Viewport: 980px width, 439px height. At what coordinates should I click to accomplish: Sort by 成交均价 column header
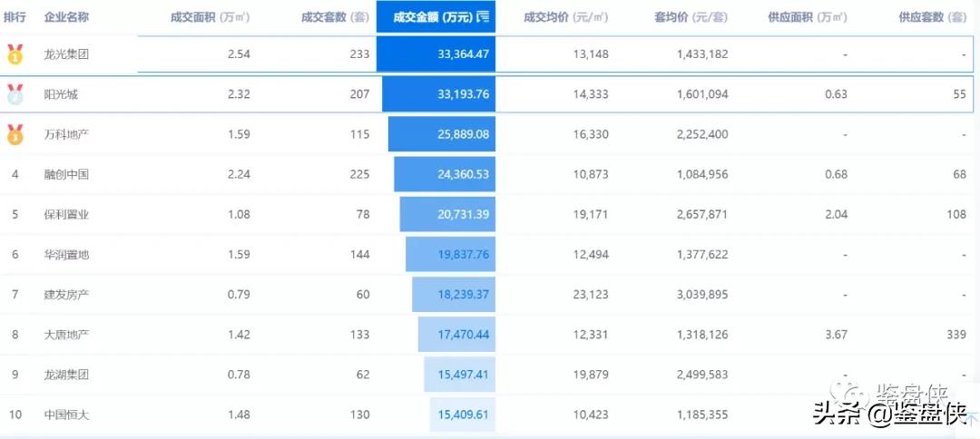point(565,17)
